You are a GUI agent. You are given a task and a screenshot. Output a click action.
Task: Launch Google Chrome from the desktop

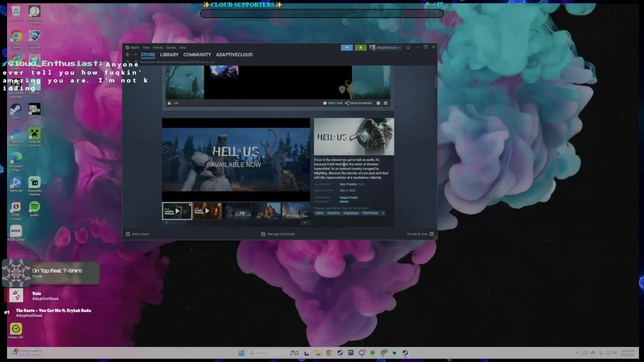tap(16, 39)
